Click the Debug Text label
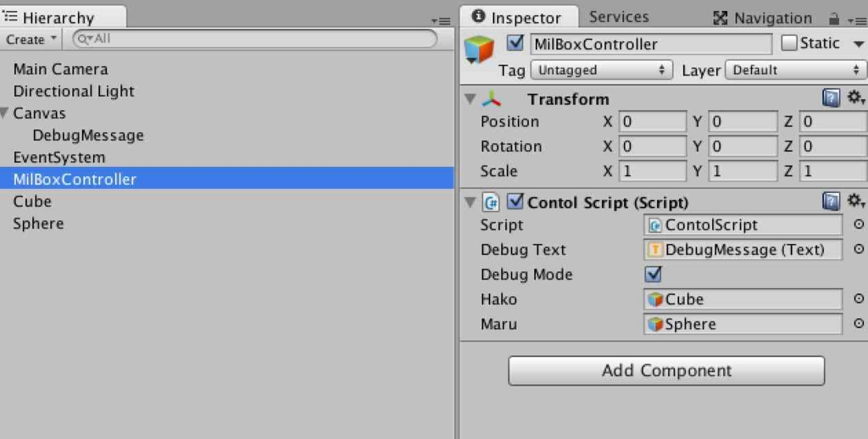 tap(523, 250)
